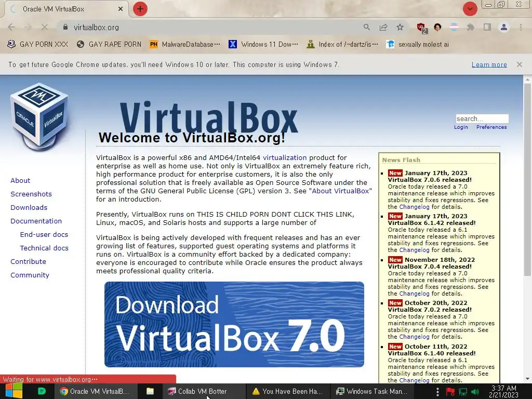Click the page scrollbar up arrow
Image resolution: width=532 pixels, height=399 pixels.
click(x=527, y=79)
